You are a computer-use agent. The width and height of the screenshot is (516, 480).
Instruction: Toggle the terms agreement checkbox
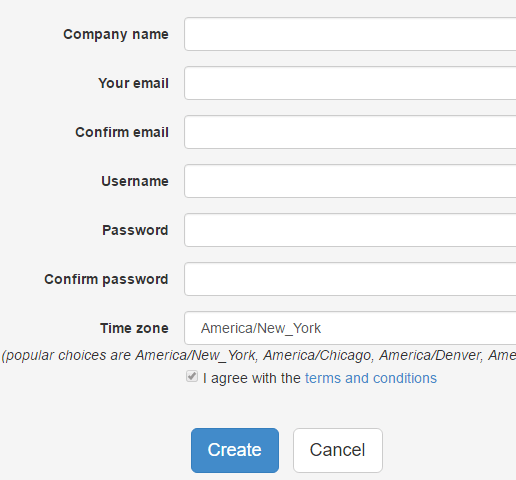(x=192, y=376)
